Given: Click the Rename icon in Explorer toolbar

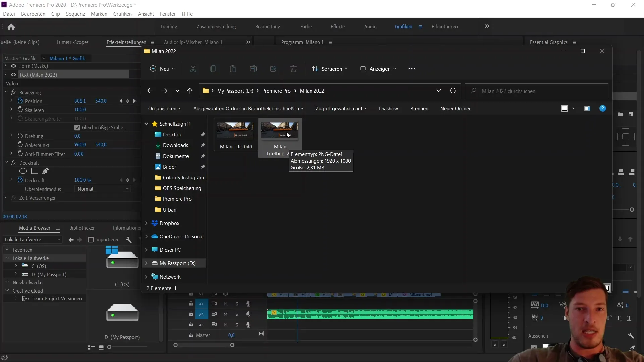Looking at the screenshot, I should pyautogui.click(x=253, y=69).
